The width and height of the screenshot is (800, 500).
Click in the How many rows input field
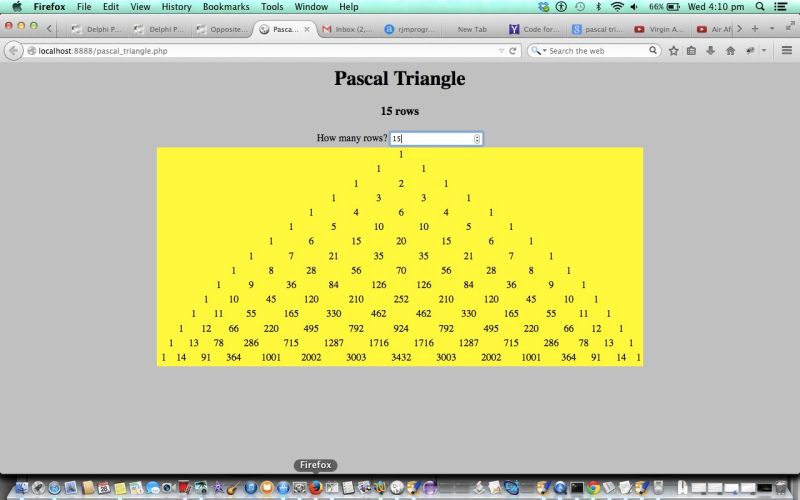click(x=436, y=138)
